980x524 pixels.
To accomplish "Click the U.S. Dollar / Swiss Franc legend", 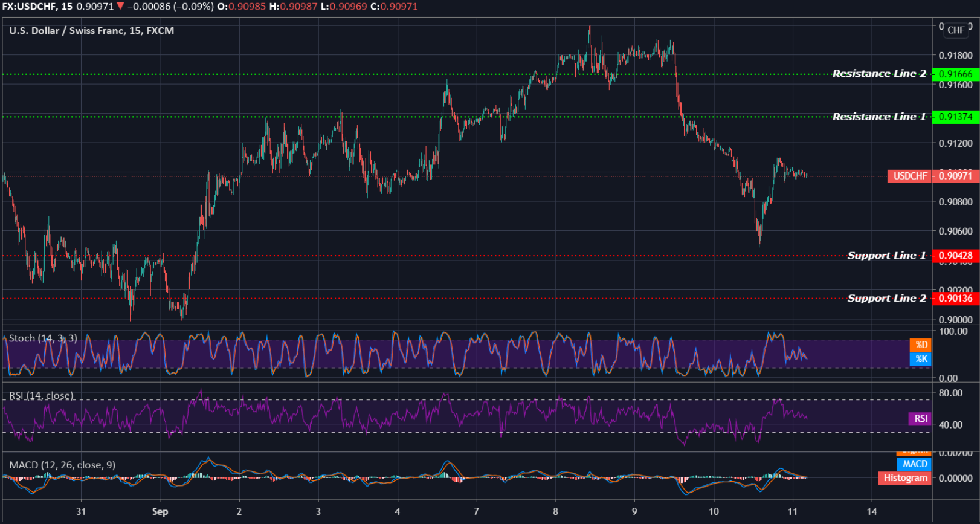I will [91, 31].
